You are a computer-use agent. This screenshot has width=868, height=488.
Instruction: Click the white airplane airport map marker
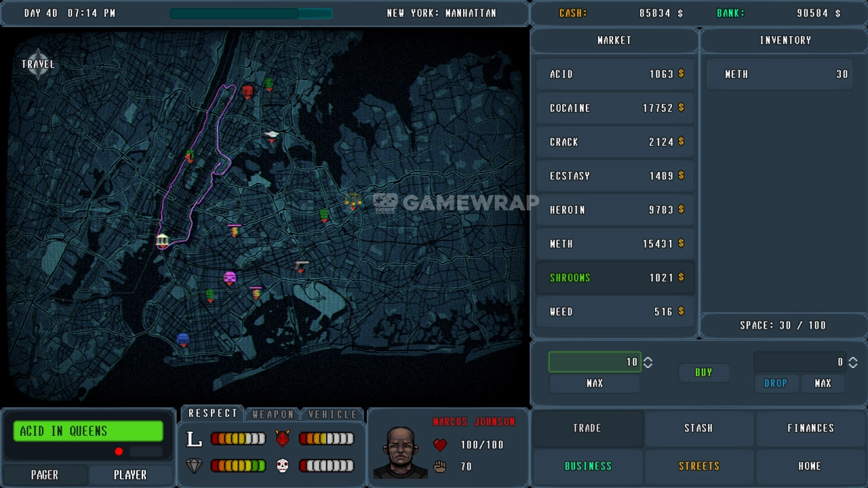coord(272,136)
